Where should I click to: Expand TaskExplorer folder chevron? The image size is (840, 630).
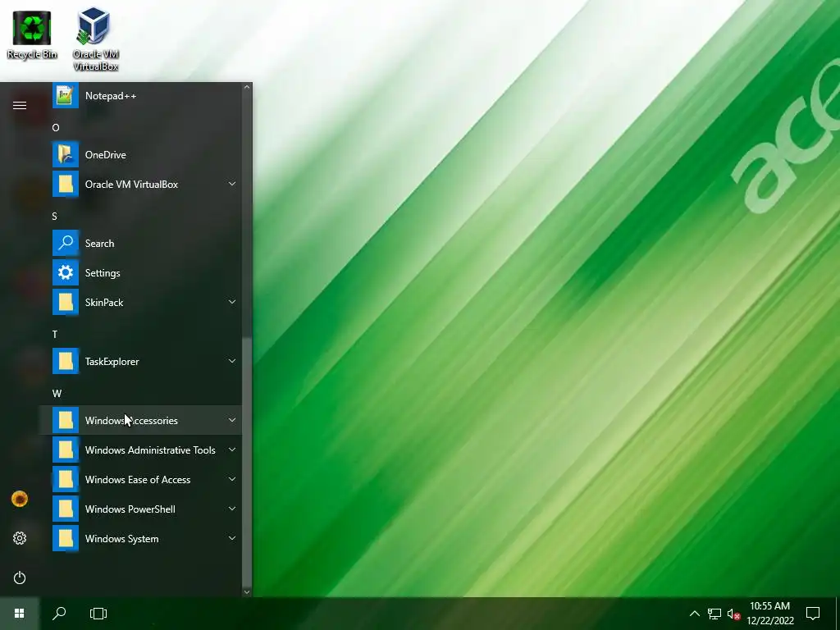pos(232,361)
